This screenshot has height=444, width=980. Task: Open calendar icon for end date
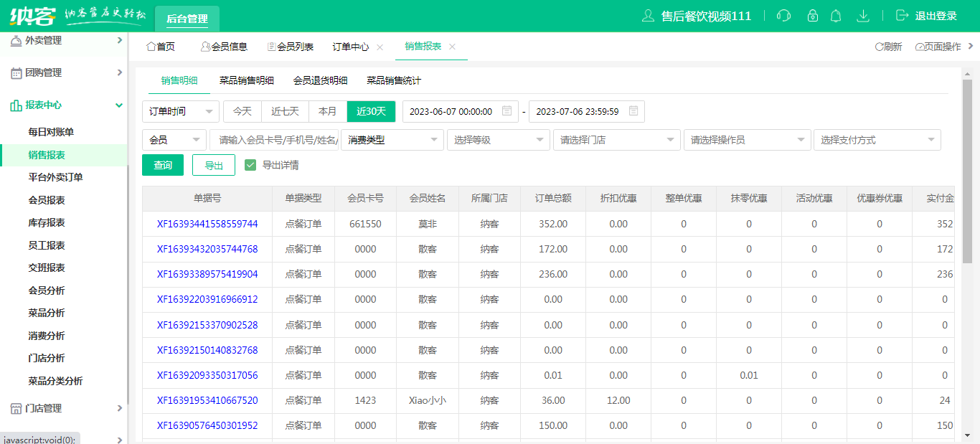click(633, 111)
